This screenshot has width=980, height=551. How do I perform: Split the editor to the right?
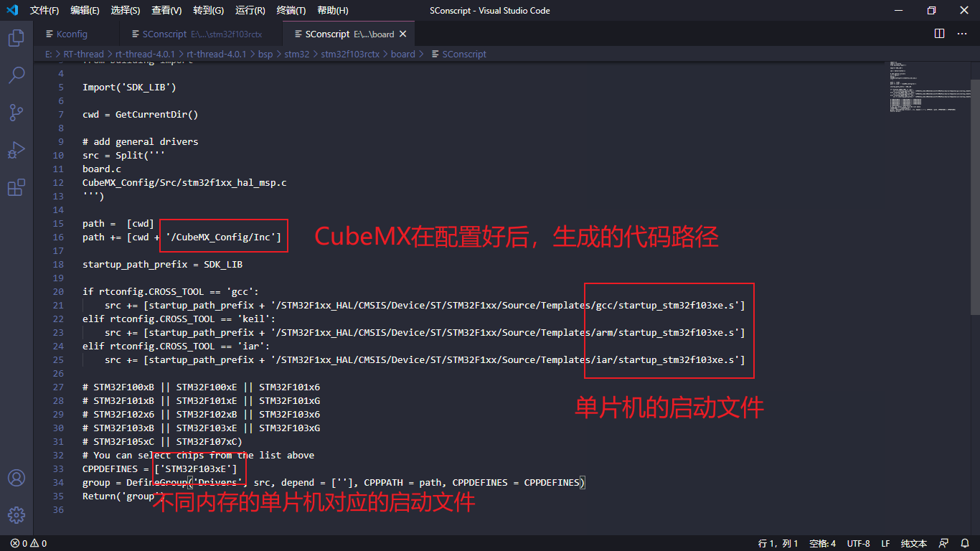coord(940,34)
